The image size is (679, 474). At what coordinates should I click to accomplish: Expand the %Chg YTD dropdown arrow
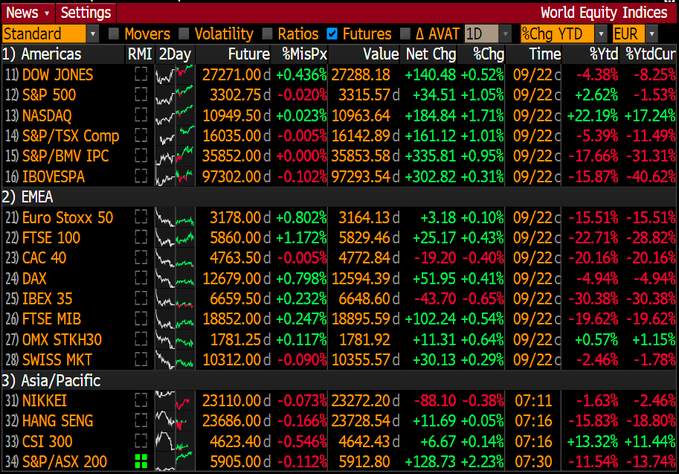(601, 34)
